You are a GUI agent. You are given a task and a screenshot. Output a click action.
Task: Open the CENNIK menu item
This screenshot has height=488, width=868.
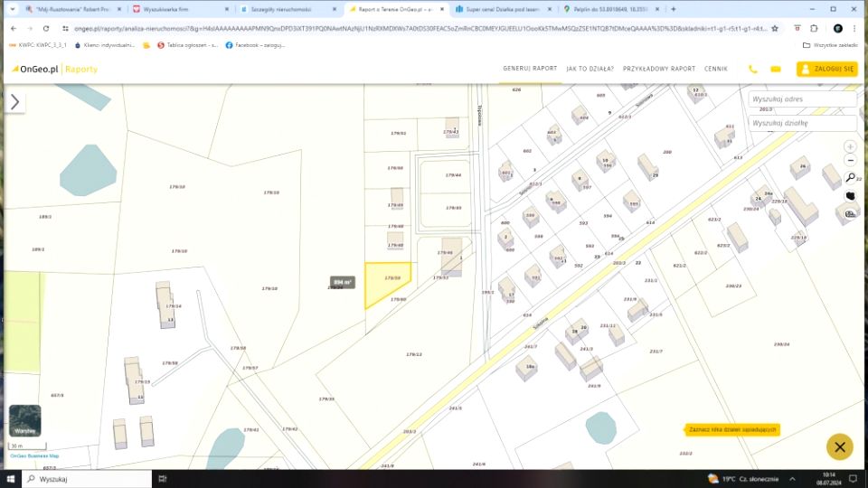716,69
